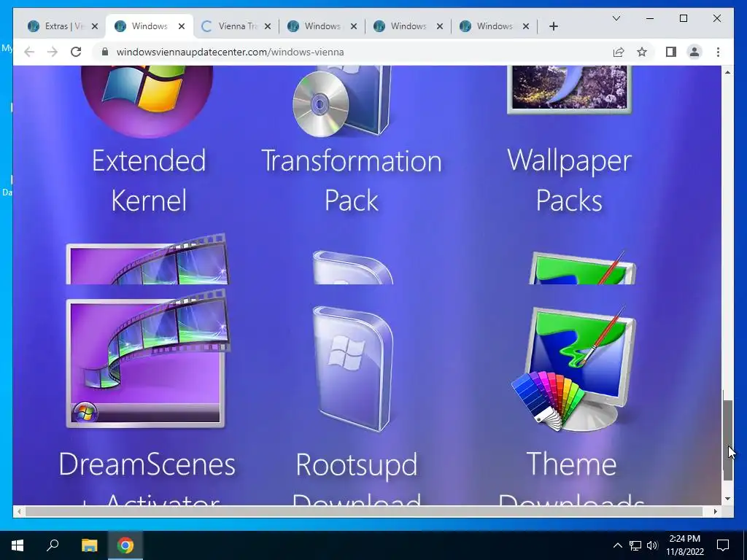Open the Wallpaper Packs link text
This screenshot has height=560, width=747.
pyautogui.click(x=569, y=180)
